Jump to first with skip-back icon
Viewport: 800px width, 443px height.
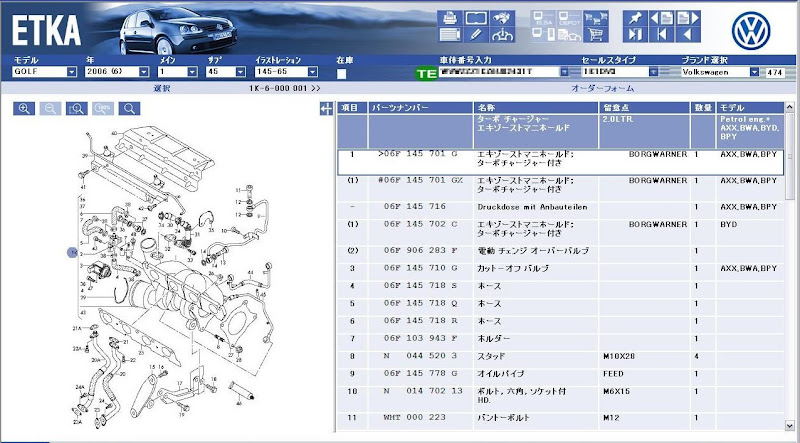click(x=662, y=35)
